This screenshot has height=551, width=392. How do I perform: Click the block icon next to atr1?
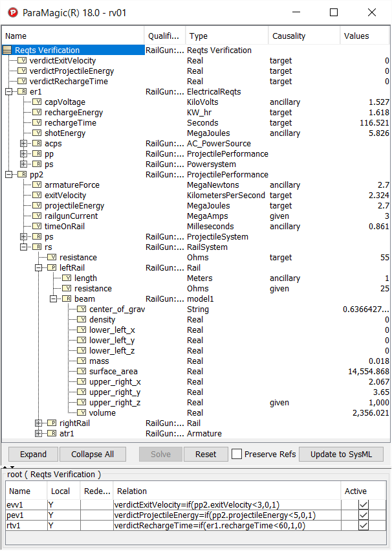[52, 434]
